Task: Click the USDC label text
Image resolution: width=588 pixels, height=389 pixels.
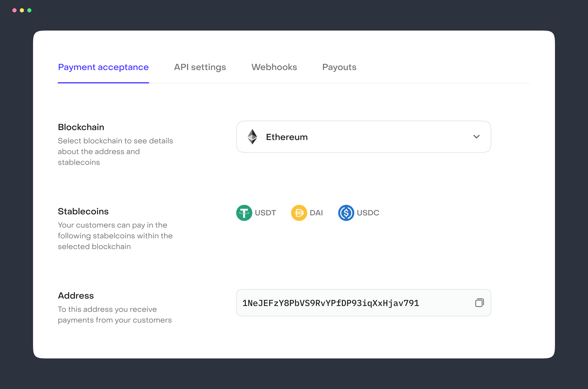Action: click(368, 213)
